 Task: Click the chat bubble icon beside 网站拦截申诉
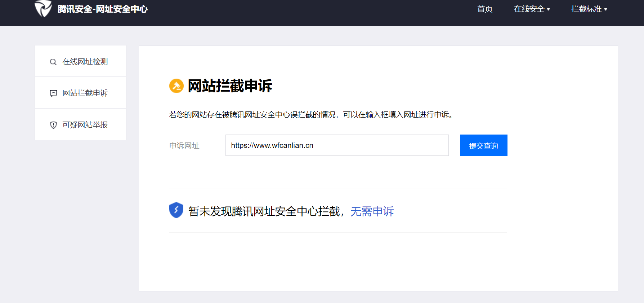(x=53, y=93)
